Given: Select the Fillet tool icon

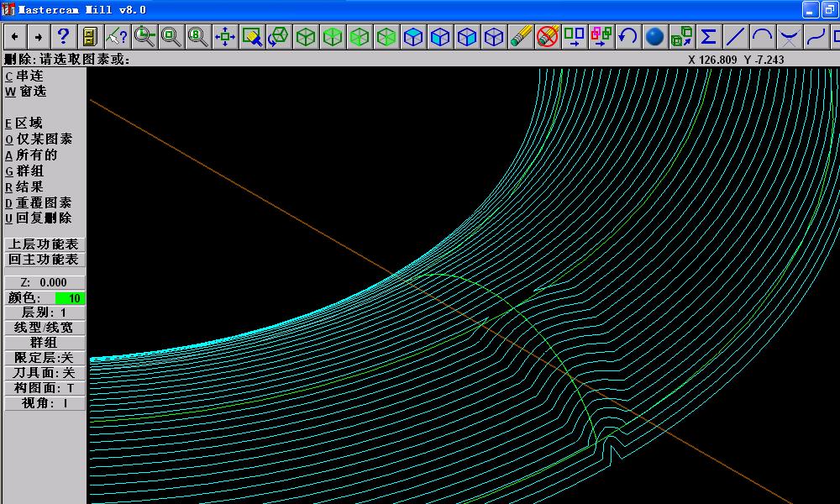Looking at the screenshot, I should [x=789, y=36].
